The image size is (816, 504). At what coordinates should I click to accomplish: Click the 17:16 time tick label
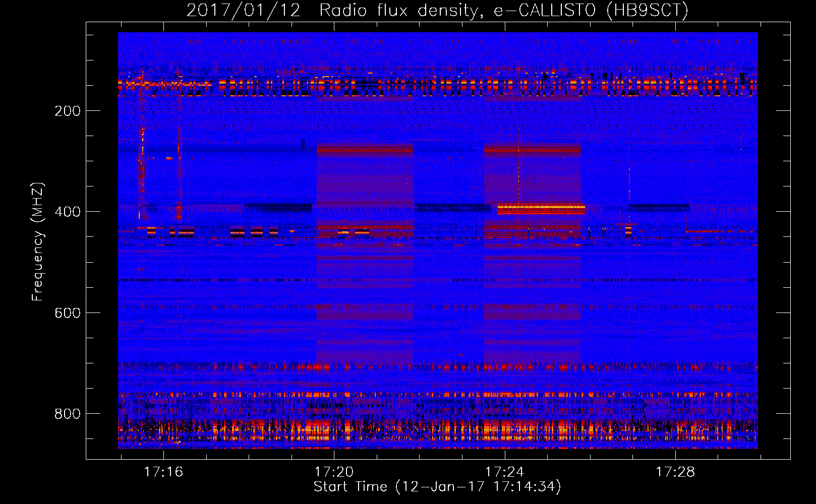point(163,472)
